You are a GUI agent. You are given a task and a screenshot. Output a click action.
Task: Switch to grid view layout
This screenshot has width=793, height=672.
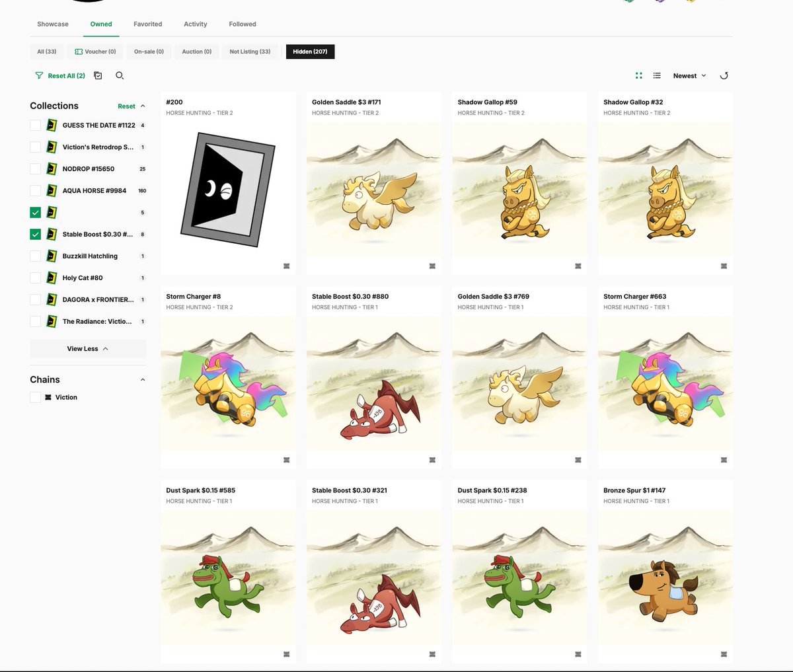pos(639,76)
